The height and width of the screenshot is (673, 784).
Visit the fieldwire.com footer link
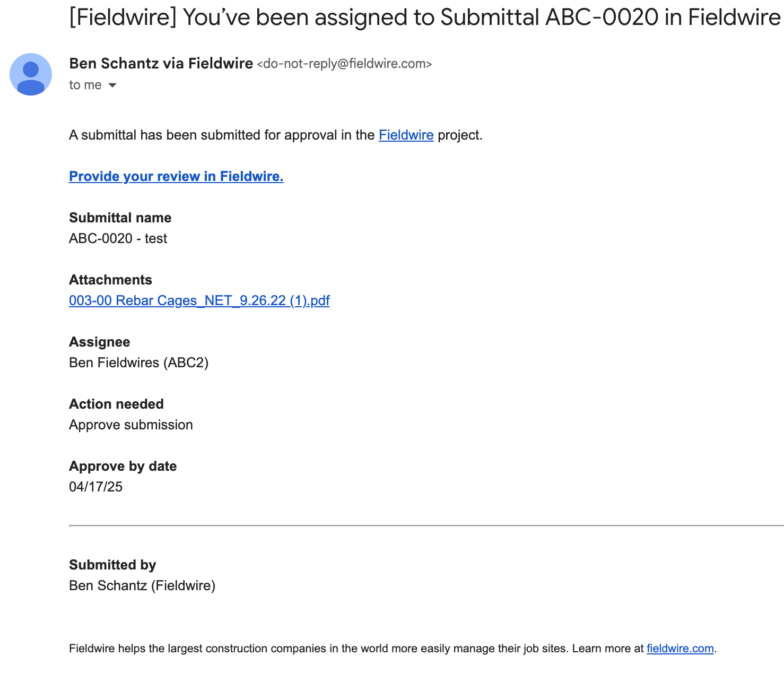[x=680, y=648]
